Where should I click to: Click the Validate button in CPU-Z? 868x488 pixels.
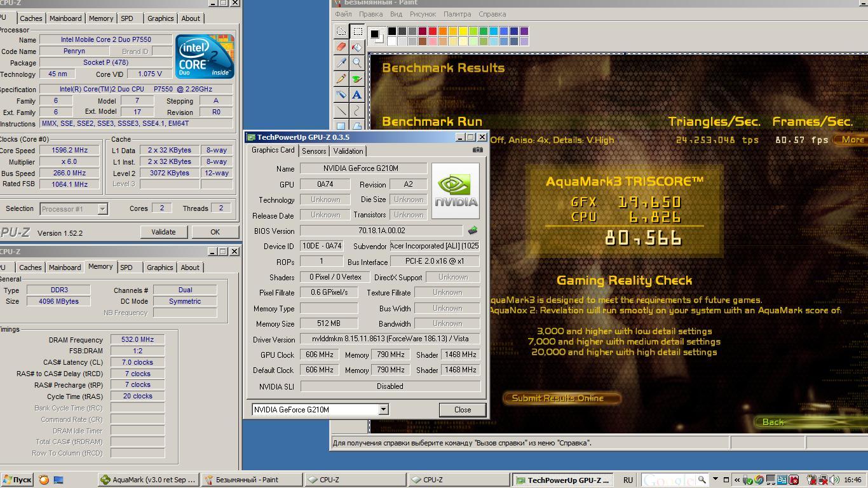[163, 232]
